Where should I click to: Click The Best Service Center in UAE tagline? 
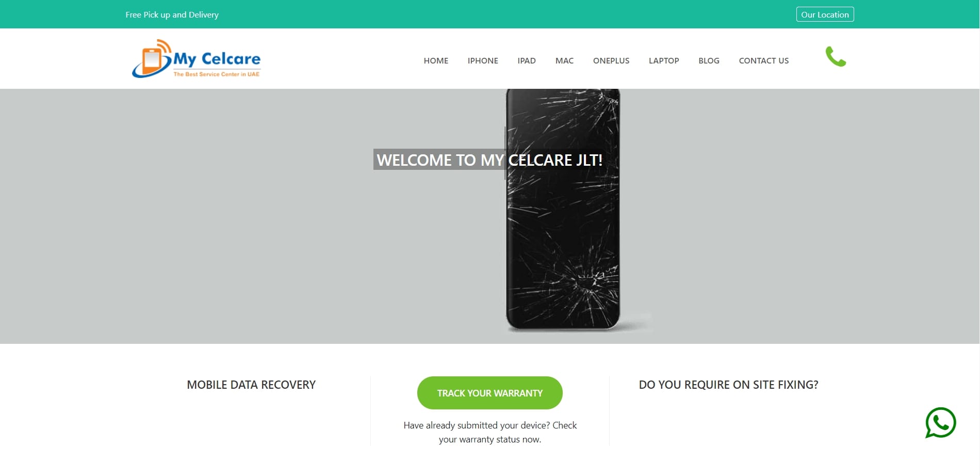pyautogui.click(x=217, y=74)
